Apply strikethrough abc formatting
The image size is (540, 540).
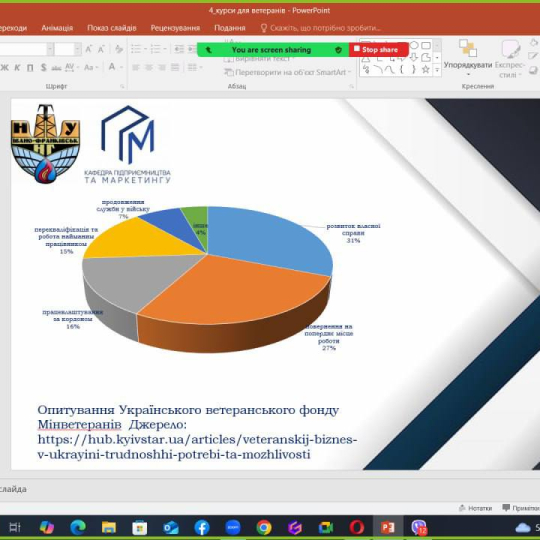point(56,68)
